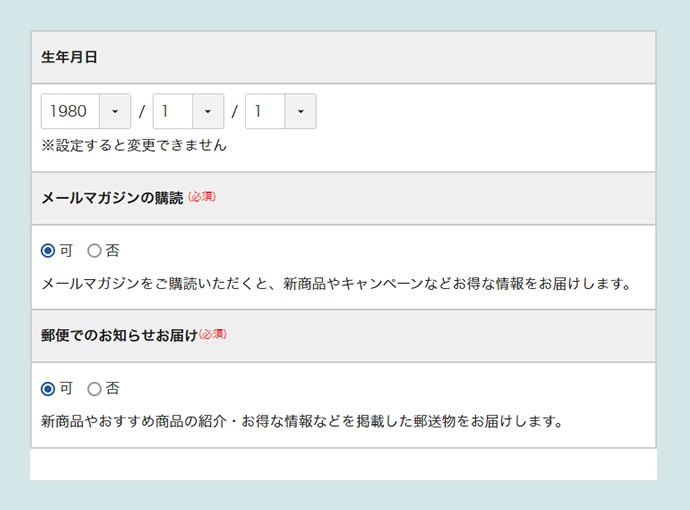Select 否 radio for メールマガジンの購読
The height and width of the screenshot is (510, 690).
click(x=95, y=250)
